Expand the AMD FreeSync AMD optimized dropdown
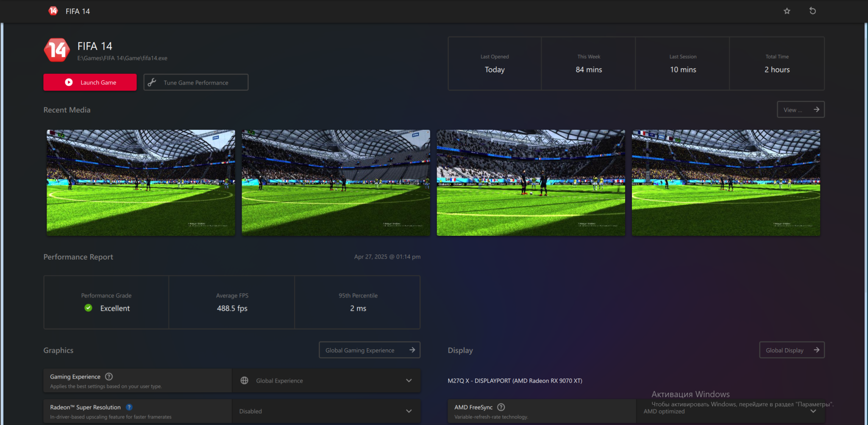868x425 pixels. click(x=730, y=411)
